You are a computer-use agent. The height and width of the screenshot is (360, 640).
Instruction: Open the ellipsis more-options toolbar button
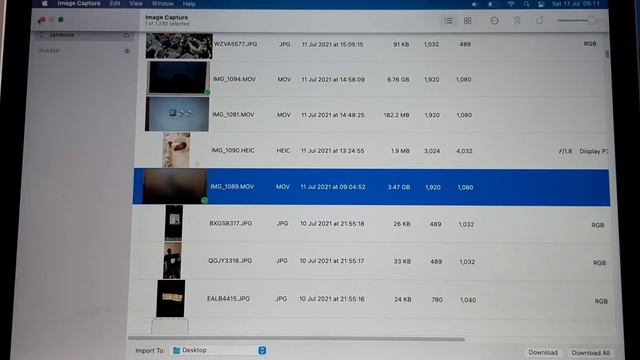494,20
